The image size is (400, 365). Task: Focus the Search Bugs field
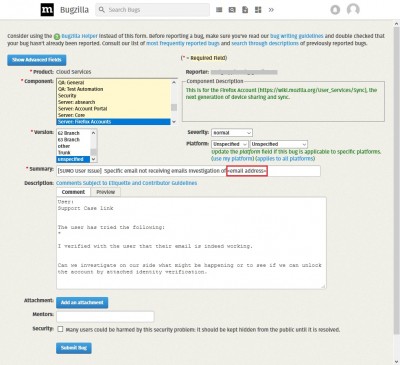(x=153, y=10)
